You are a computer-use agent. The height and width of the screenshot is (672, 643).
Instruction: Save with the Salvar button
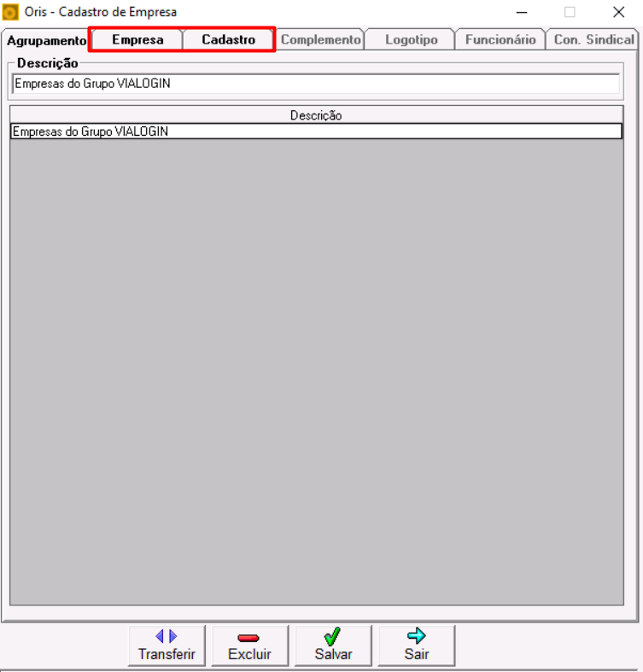[333, 646]
